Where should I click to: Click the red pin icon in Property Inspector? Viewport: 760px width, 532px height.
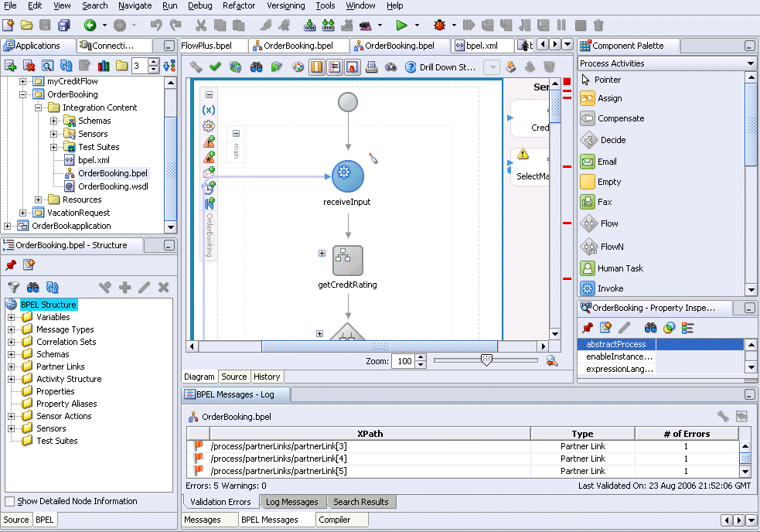[x=588, y=328]
